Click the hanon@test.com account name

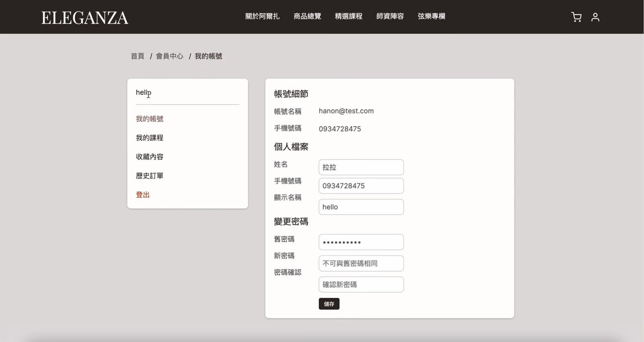346,111
